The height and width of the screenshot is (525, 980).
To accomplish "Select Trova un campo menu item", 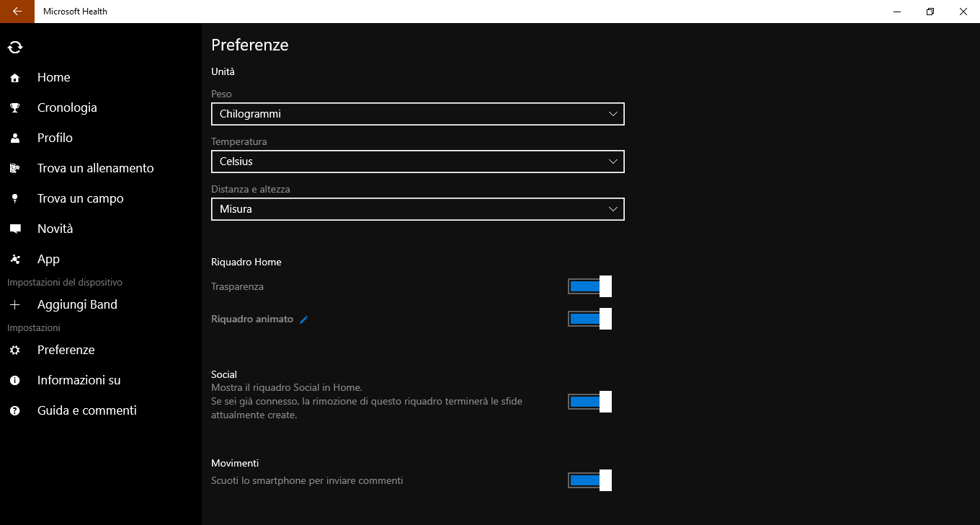I will point(101,198).
